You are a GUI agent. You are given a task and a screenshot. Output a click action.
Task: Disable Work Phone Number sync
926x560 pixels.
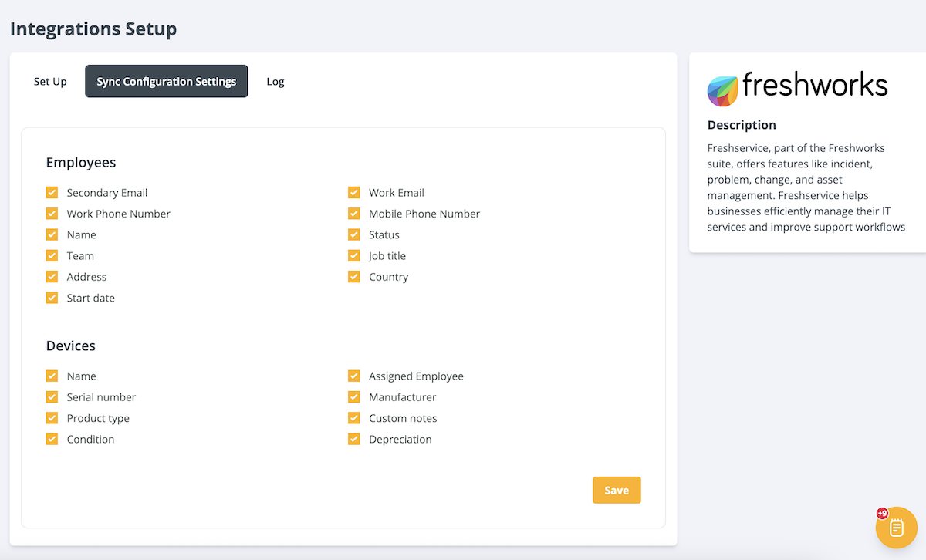tap(52, 214)
